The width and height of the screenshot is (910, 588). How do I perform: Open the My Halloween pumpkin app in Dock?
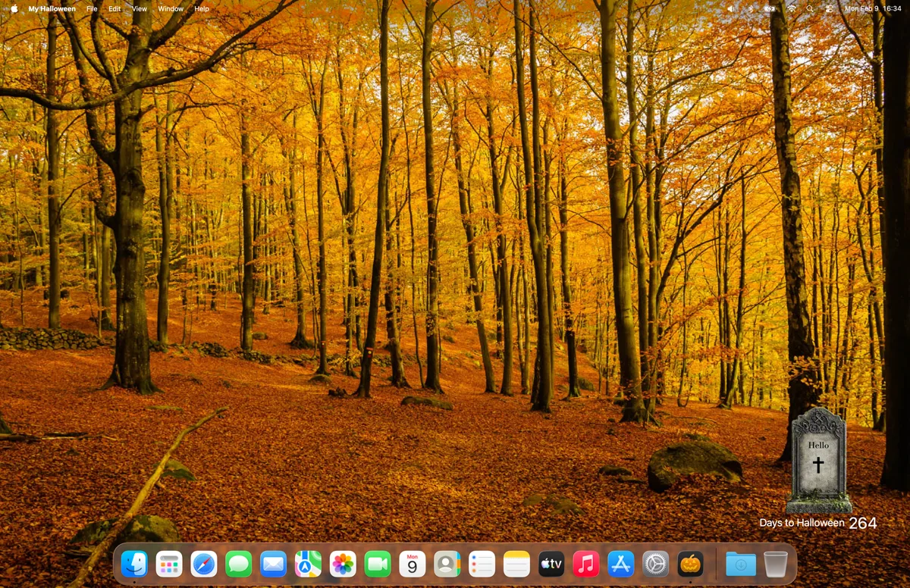tap(690, 564)
